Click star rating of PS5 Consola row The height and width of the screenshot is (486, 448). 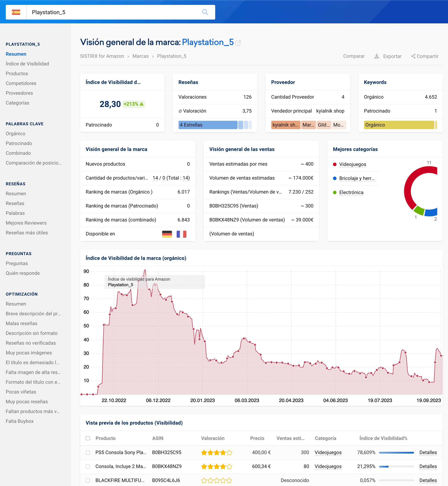pyautogui.click(x=216, y=452)
